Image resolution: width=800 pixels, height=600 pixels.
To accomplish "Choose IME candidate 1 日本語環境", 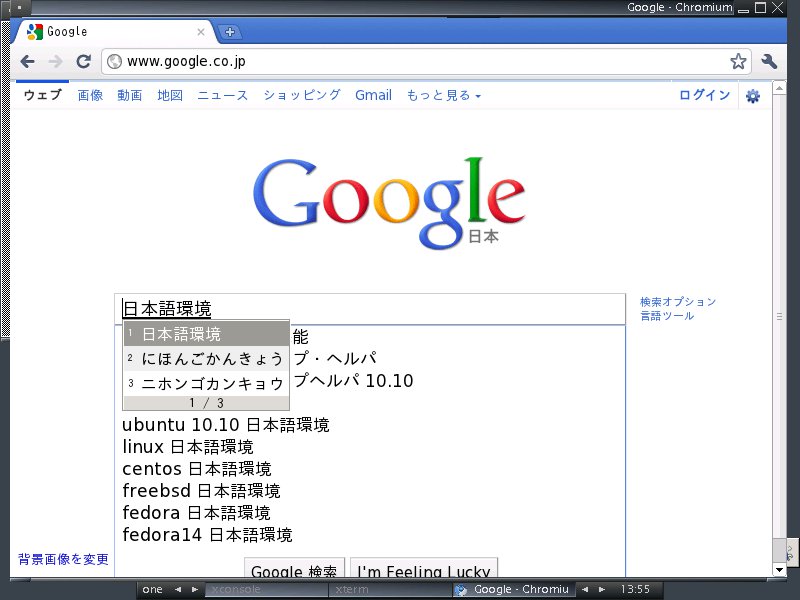I will (x=206, y=334).
